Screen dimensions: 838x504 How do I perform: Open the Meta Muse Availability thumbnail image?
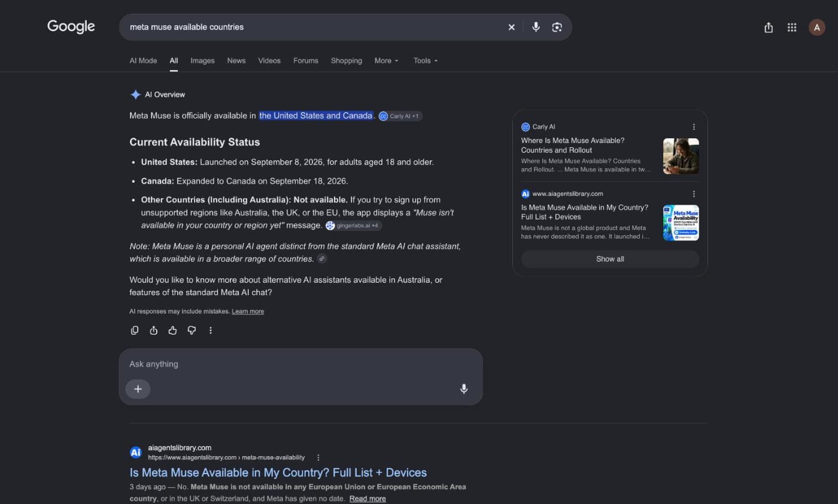(681, 223)
